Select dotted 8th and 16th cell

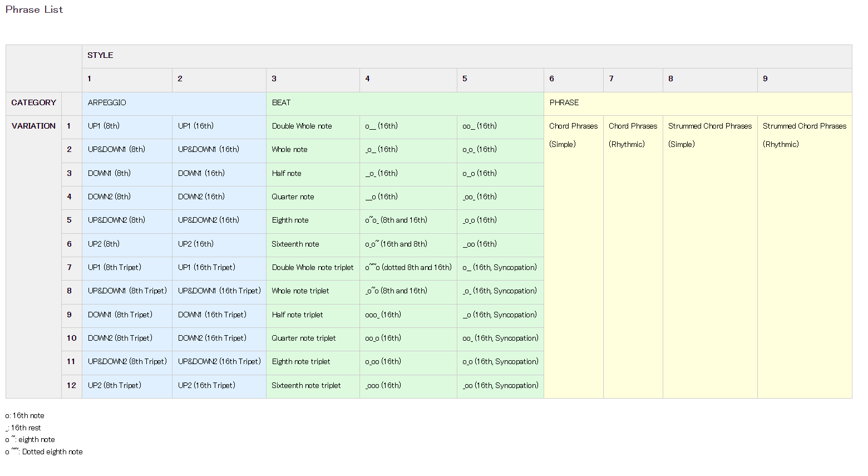tap(408, 268)
